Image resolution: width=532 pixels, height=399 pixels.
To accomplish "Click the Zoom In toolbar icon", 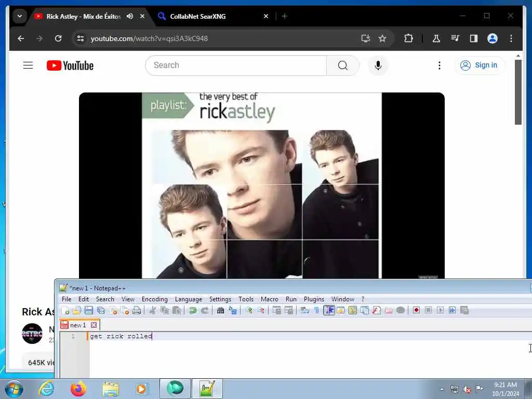I will 249,310.
